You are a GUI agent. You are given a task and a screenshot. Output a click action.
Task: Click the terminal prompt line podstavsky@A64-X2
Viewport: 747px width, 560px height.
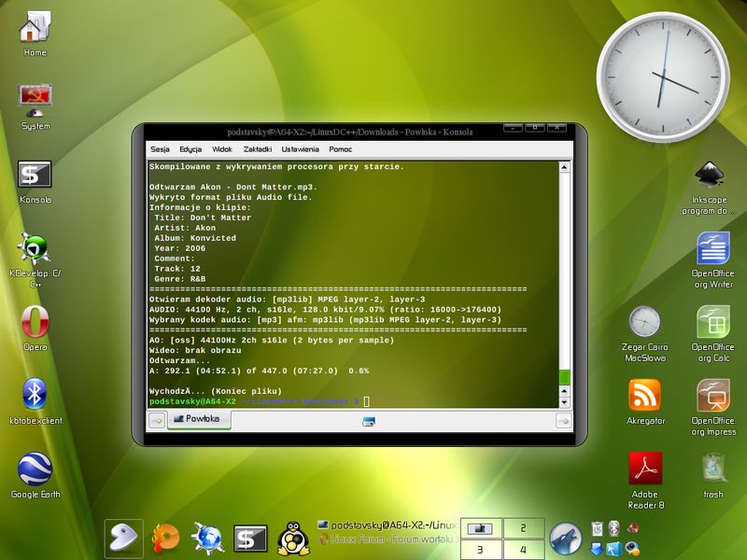(260, 401)
